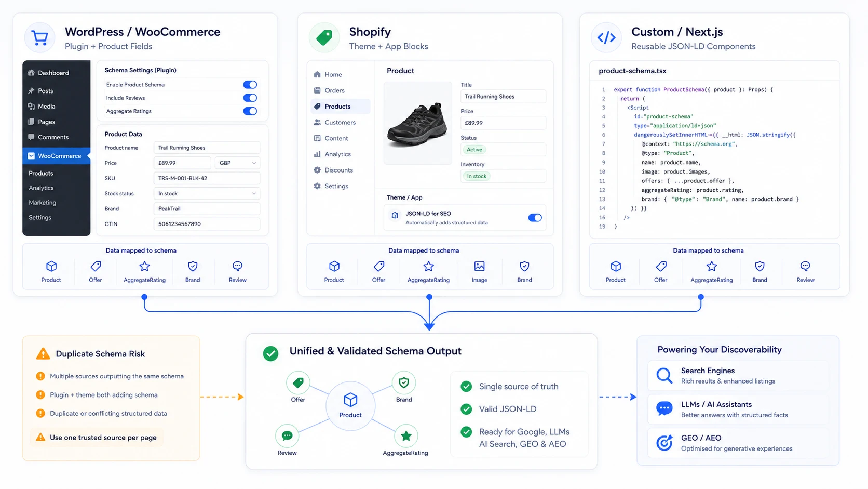Click WordPress panel Brand shield icon
This screenshot has width=868, height=489.
(x=193, y=266)
